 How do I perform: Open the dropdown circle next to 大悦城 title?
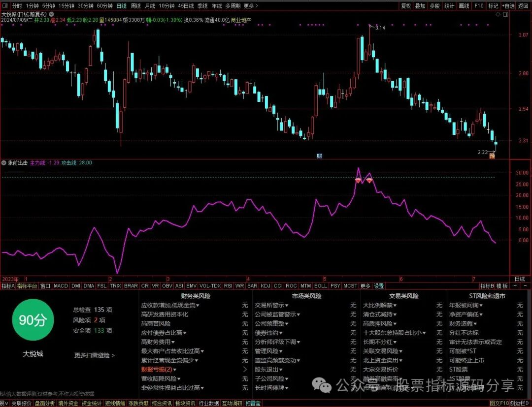[51, 14]
